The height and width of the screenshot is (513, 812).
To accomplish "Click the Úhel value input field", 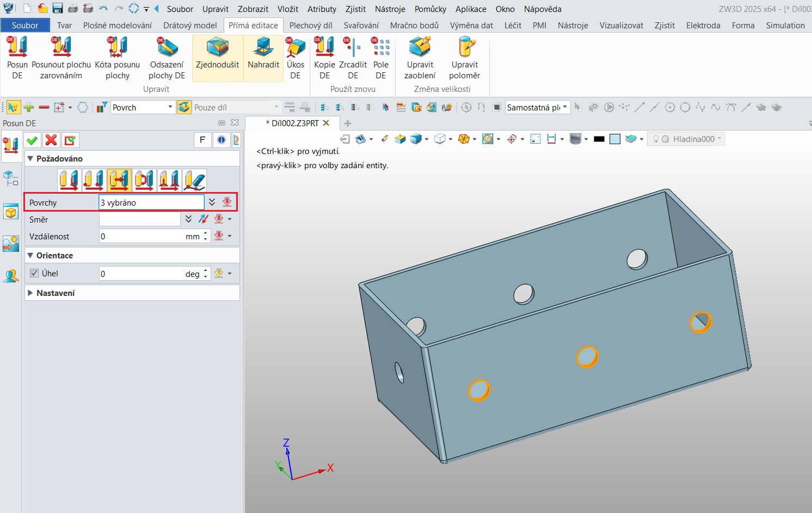I will [155, 274].
